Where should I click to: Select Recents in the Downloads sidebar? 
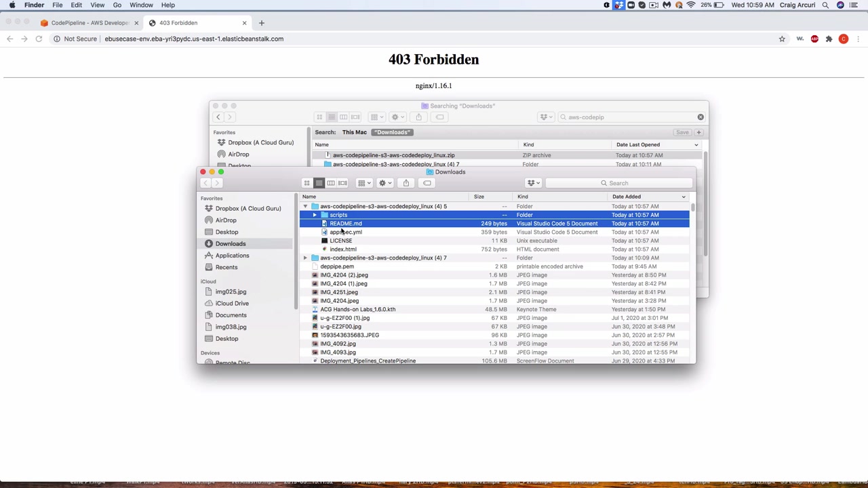pyautogui.click(x=226, y=267)
